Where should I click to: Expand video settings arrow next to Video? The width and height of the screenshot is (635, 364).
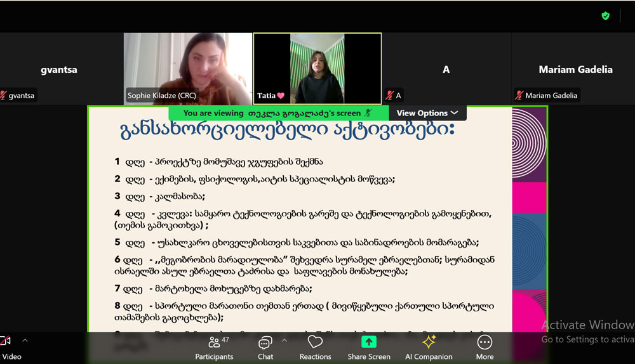point(25,341)
